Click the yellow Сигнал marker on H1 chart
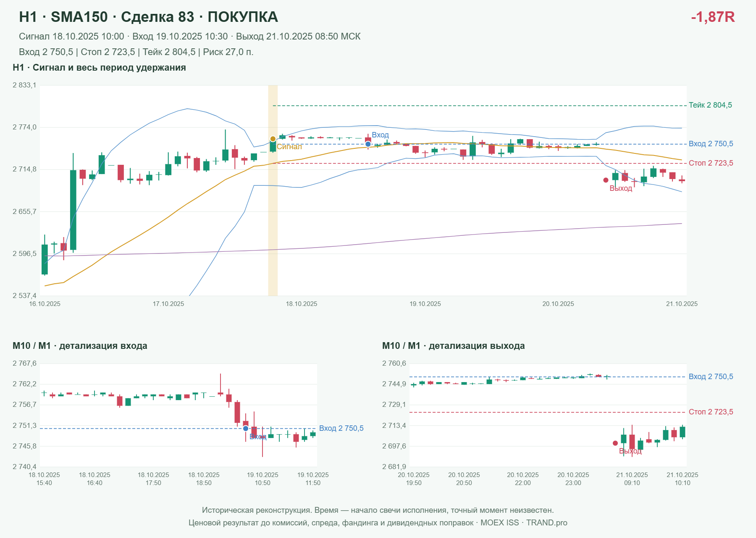756x538 pixels. pyautogui.click(x=273, y=139)
